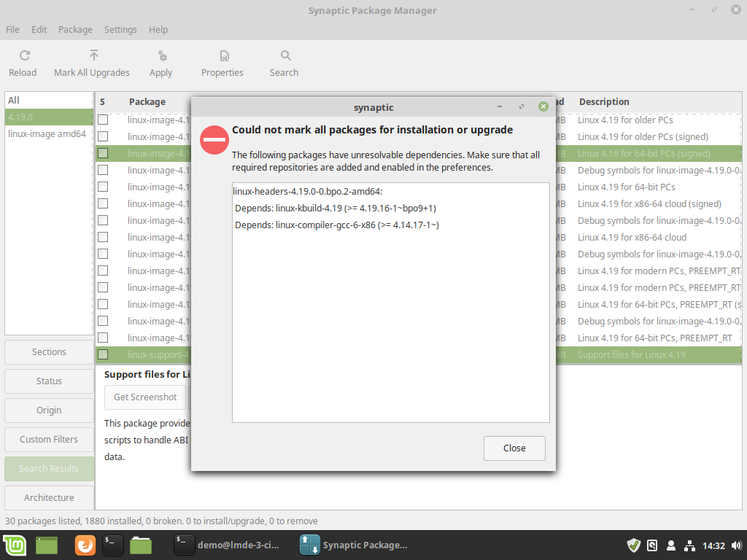Click the 'Depends: linux-compiler-gcc-6-x86' line

click(x=337, y=225)
